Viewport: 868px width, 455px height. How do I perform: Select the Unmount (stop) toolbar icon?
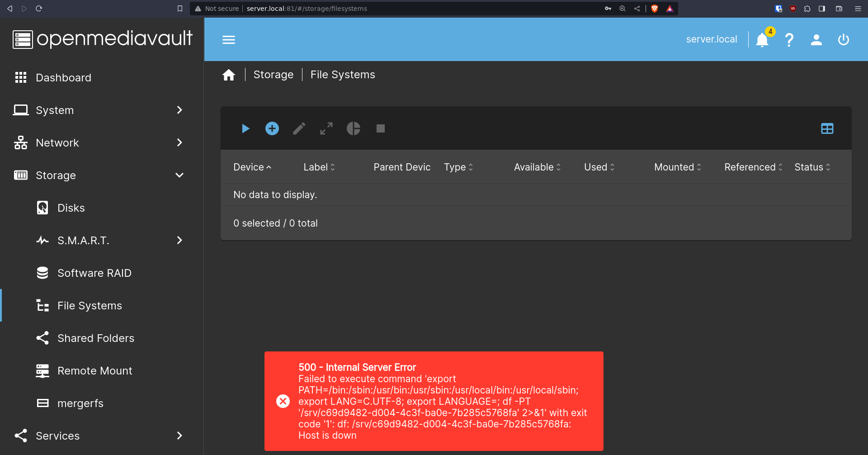coord(380,128)
